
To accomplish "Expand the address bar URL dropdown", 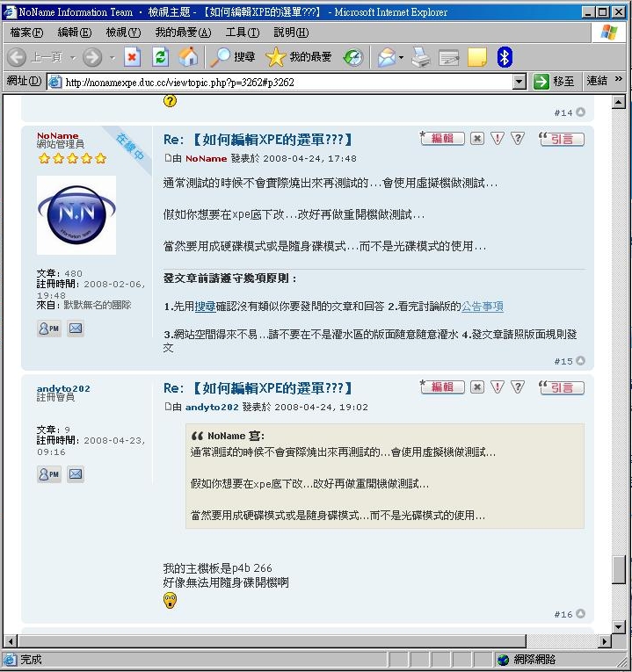I will 519,82.
